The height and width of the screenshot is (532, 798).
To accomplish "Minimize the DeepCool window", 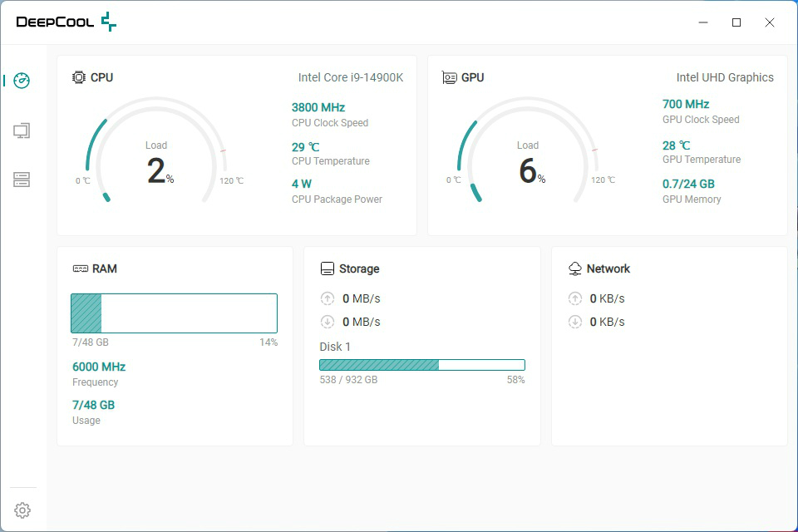I will click(703, 22).
